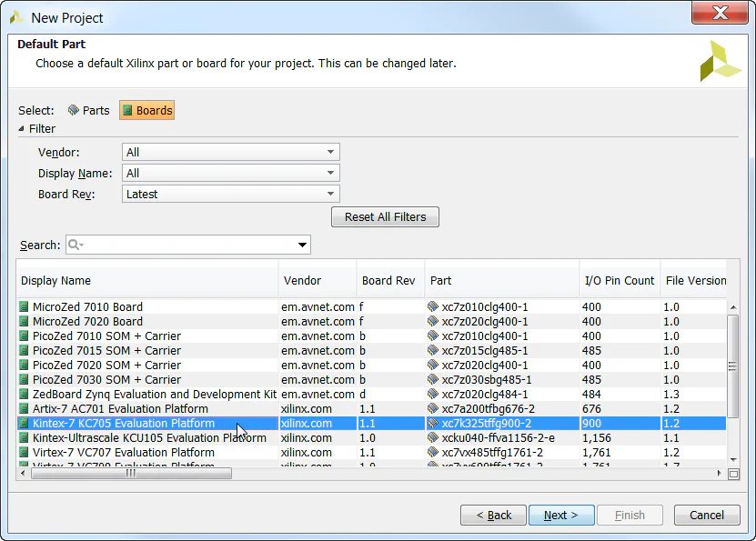The image size is (756, 541).
Task: Click the New Project icon in the title bar
Action: pyautogui.click(x=15, y=16)
